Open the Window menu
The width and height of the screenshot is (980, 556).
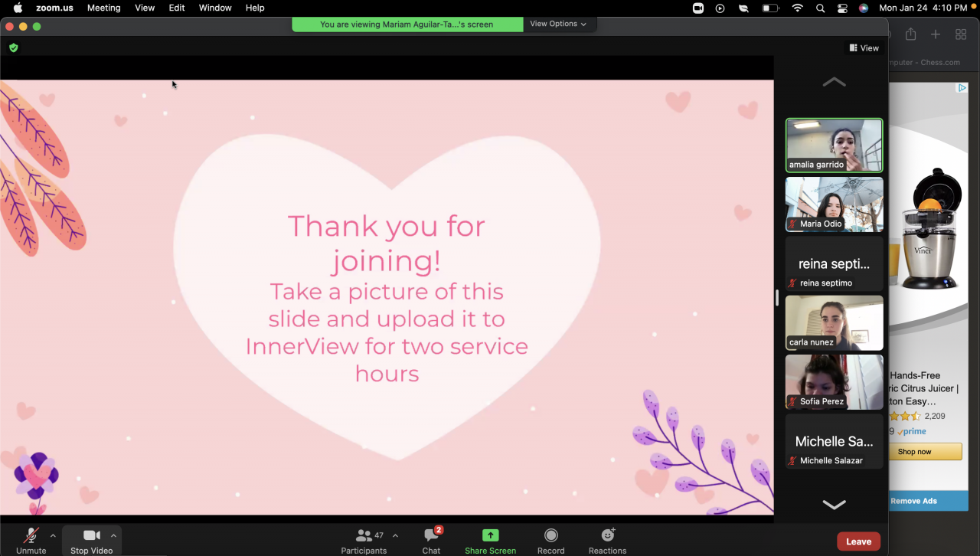215,8
